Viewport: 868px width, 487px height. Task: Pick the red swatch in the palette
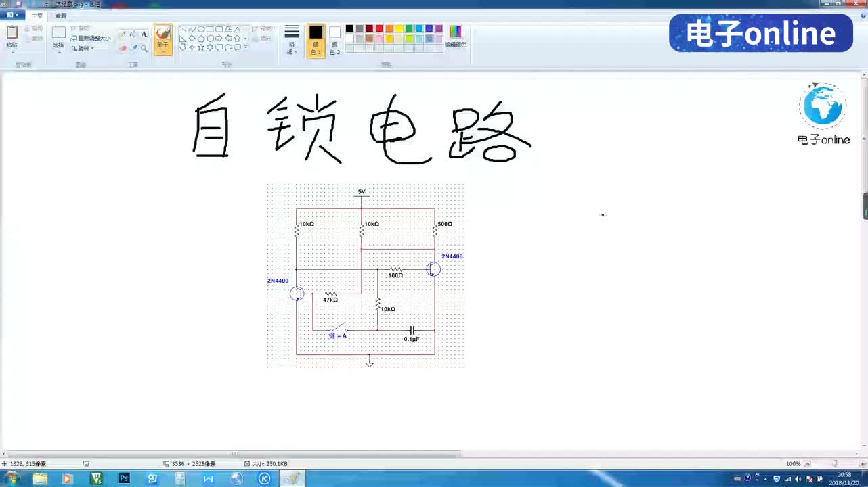click(379, 29)
